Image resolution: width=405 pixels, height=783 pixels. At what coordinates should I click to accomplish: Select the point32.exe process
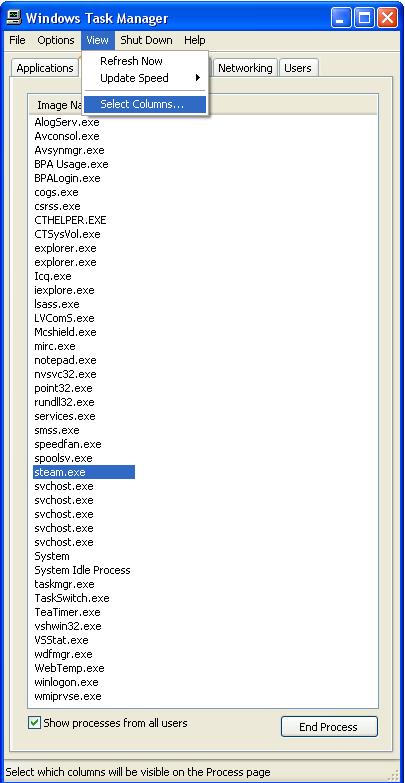(x=63, y=388)
